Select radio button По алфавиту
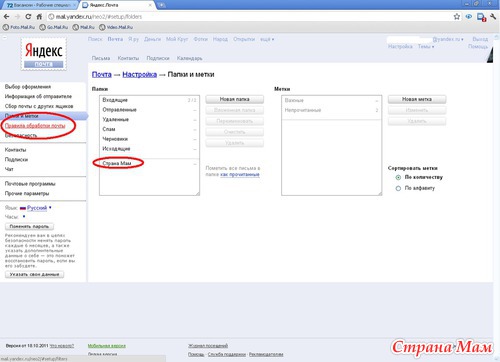This screenshot has width=500, height=362. click(x=398, y=188)
